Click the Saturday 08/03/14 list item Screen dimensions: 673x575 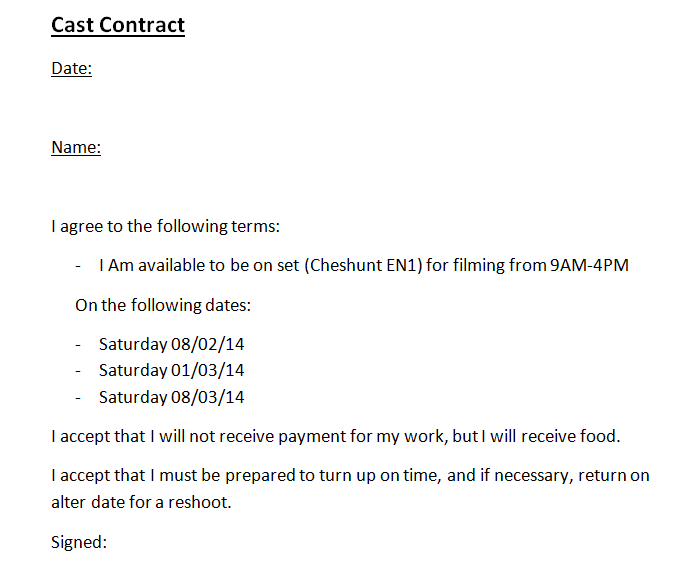tap(172, 397)
